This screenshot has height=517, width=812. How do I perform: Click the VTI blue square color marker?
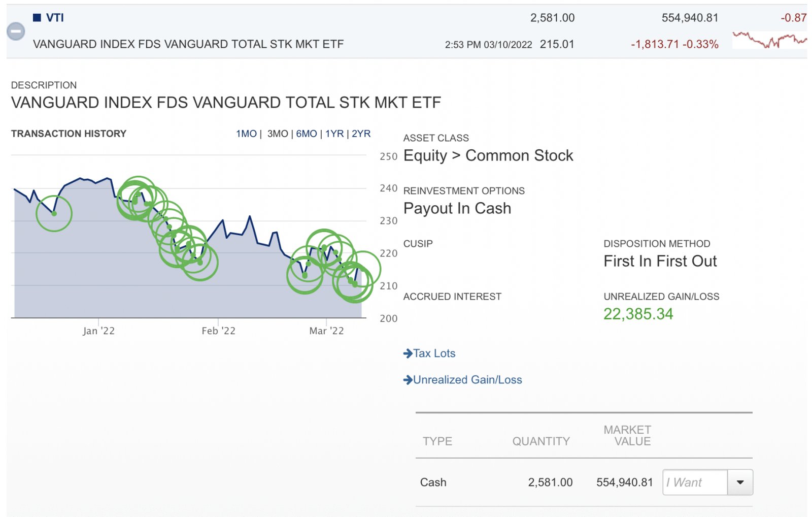coord(37,18)
